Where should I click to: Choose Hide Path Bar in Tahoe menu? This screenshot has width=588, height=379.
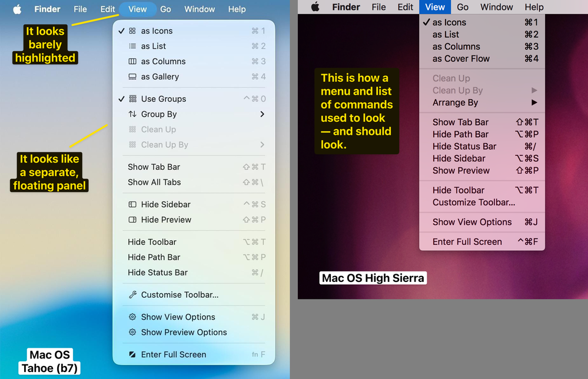pos(194,257)
